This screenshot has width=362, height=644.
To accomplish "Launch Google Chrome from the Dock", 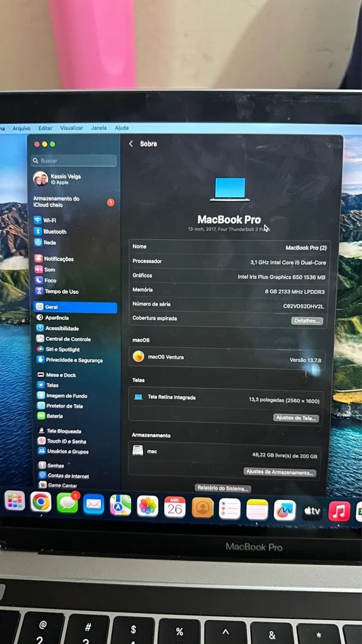I will [41, 502].
